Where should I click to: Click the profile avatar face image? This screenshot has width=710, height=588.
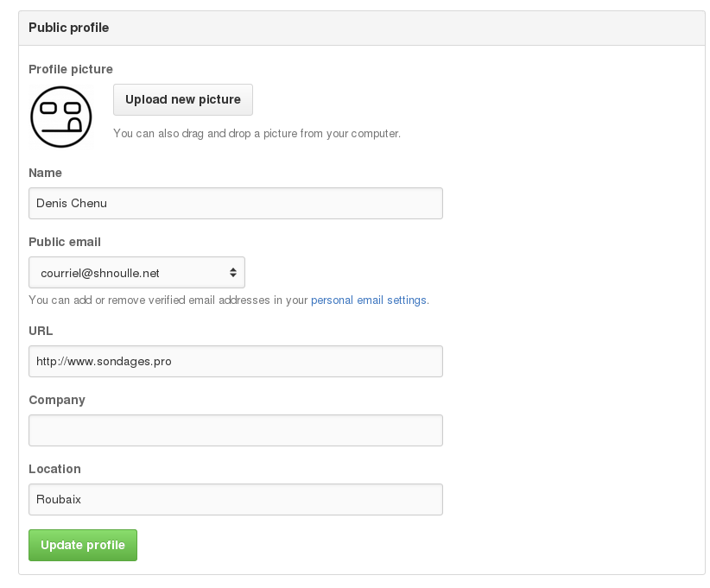tap(61, 117)
